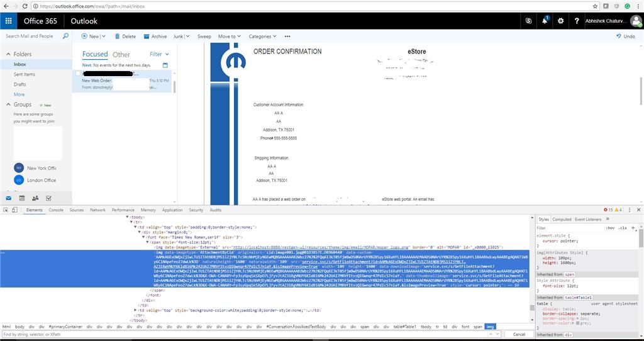Switch to the Tasks module icon
The height and width of the screenshot is (341, 644).
[48, 198]
